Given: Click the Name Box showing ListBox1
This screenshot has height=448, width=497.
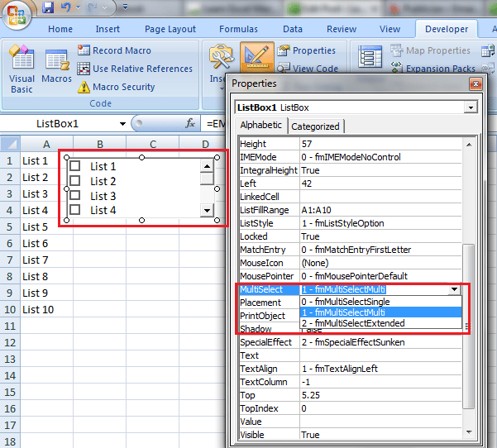Looking at the screenshot, I should [59, 123].
